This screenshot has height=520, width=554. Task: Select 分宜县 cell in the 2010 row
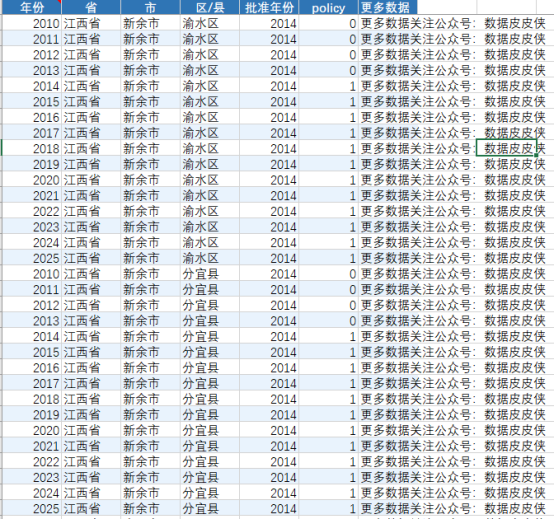tap(210, 274)
